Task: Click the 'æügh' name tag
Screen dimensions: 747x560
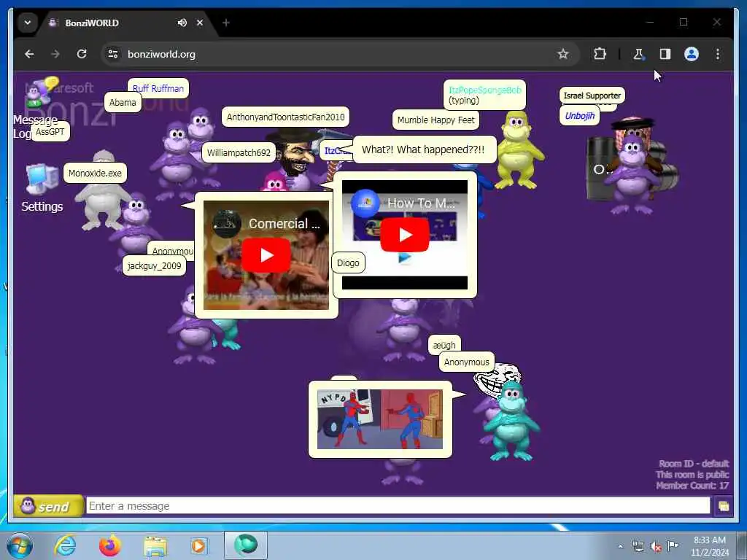Action: pyautogui.click(x=444, y=345)
